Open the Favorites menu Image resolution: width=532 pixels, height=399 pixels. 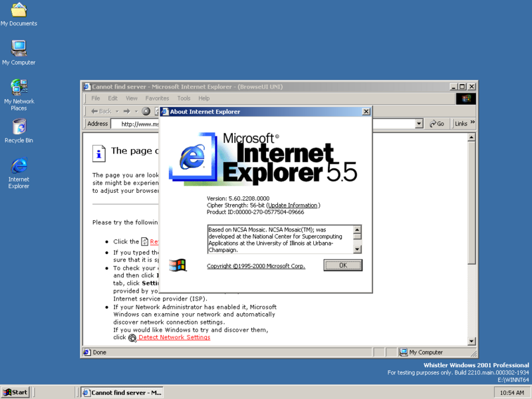click(157, 98)
